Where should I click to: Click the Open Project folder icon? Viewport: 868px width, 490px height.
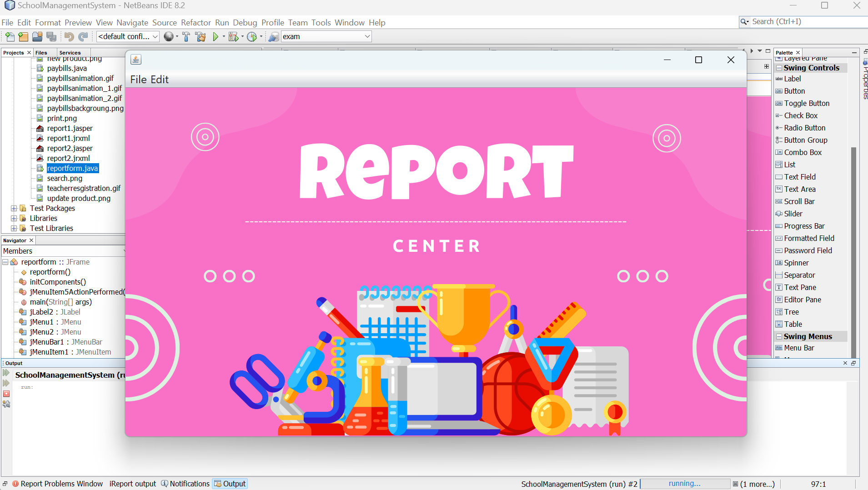tap(37, 37)
